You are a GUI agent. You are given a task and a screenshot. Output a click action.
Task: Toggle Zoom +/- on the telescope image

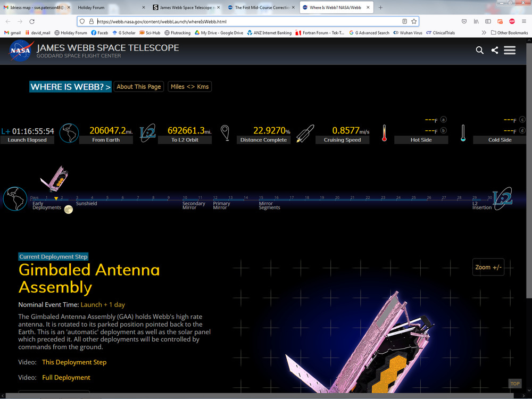(x=488, y=267)
